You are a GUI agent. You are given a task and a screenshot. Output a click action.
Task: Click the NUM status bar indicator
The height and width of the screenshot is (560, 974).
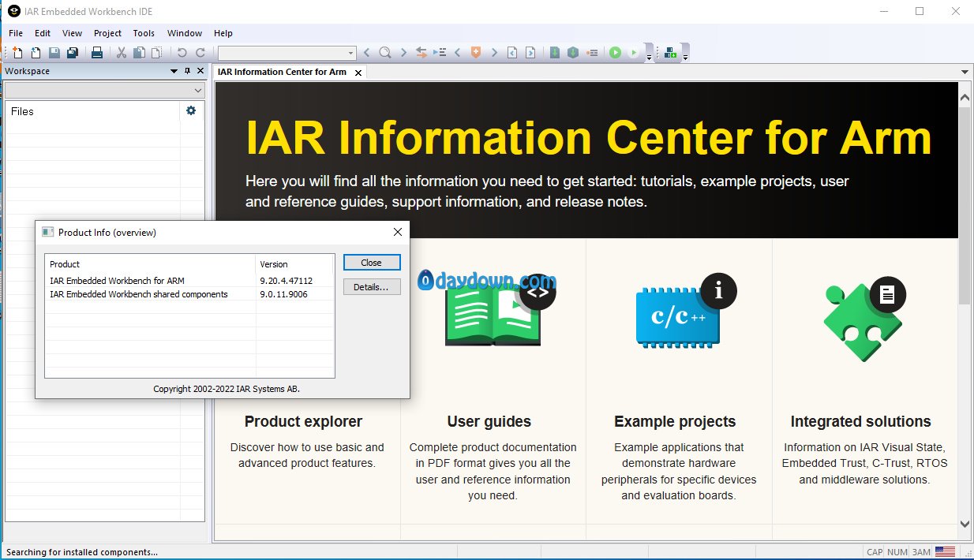[x=897, y=552]
